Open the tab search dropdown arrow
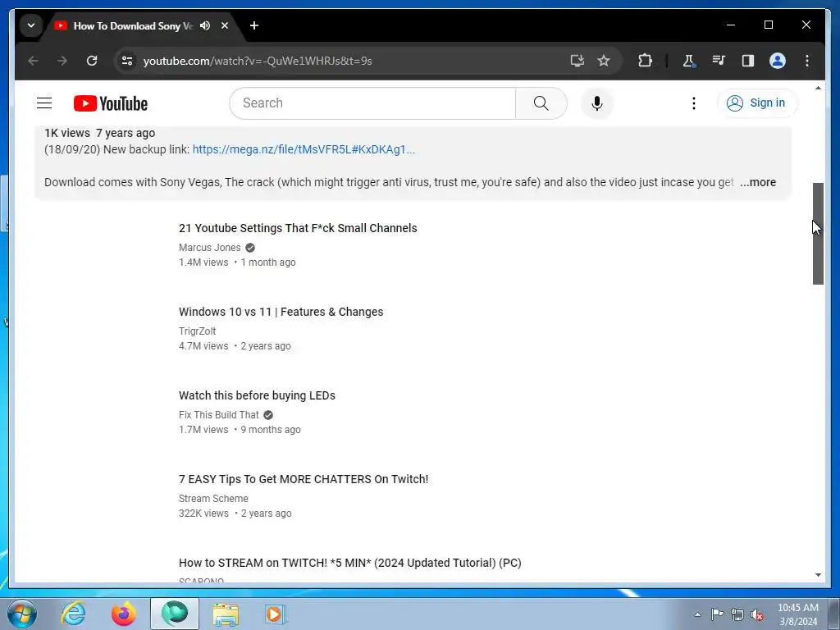The height and width of the screenshot is (630, 840). 31,25
